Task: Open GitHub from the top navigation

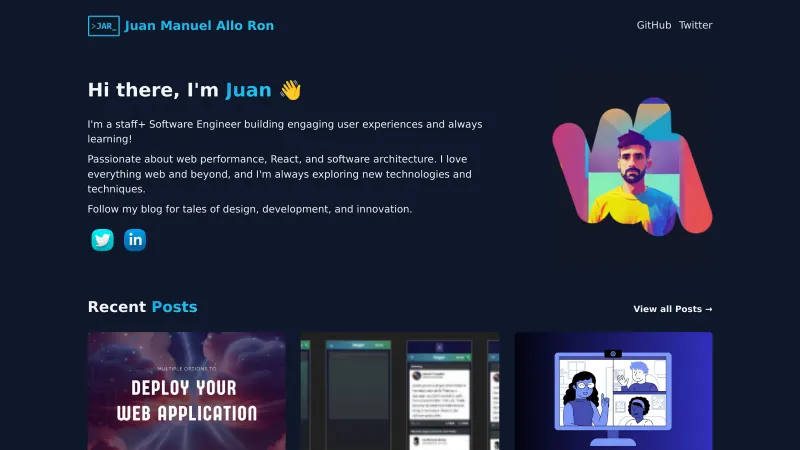Action: click(653, 25)
